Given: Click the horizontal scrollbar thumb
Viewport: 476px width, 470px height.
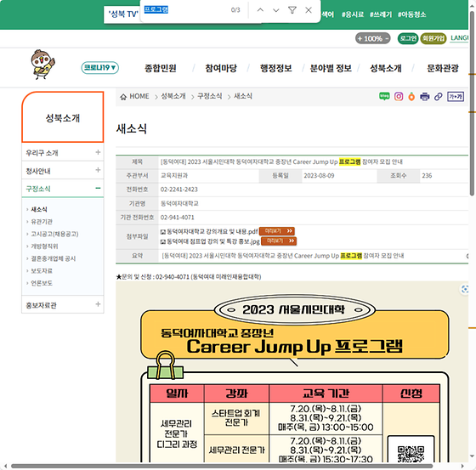Looking at the screenshot, I should click(x=222, y=466).
